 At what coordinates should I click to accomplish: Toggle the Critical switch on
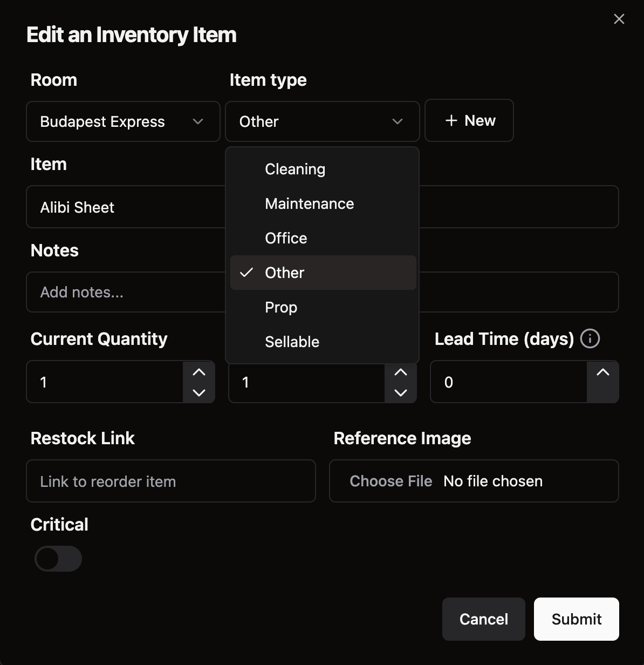(58, 559)
